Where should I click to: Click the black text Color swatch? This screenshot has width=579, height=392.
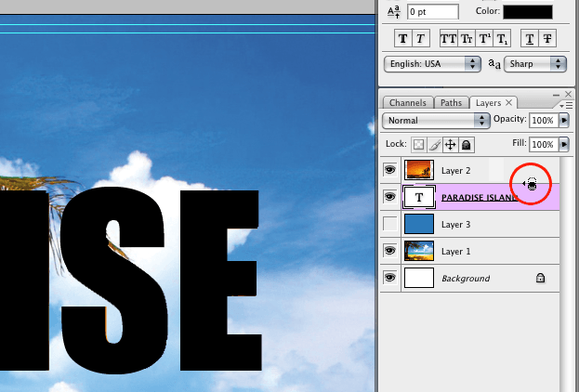coord(527,12)
